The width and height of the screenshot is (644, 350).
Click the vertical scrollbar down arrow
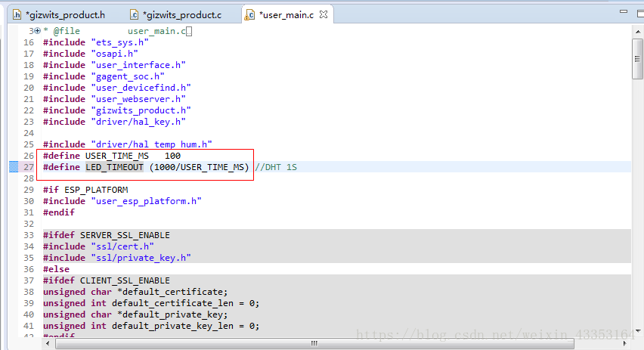[x=637, y=330]
